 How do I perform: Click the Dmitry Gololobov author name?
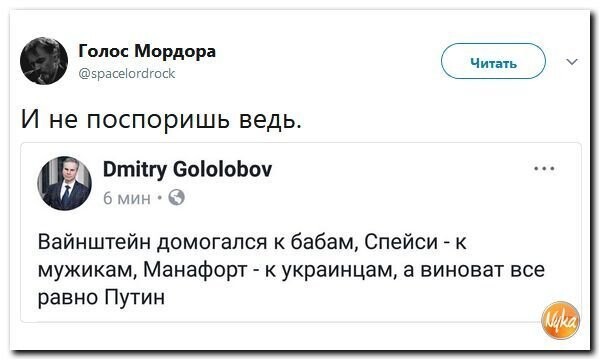coord(187,169)
